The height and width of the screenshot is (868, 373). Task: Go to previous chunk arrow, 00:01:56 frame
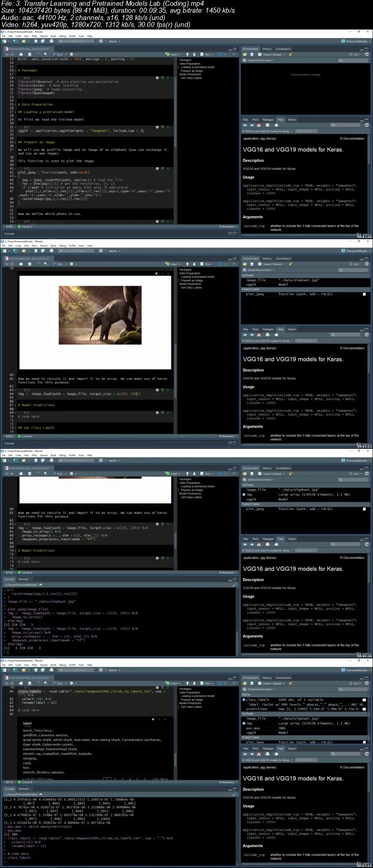click(187, 54)
